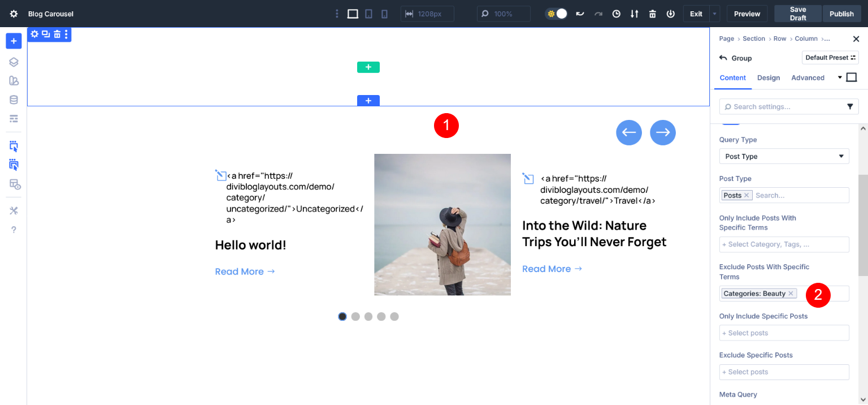The height and width of the screenshot is (405, 868).
Task: Switch to tablet view
Action: [368, 14]
